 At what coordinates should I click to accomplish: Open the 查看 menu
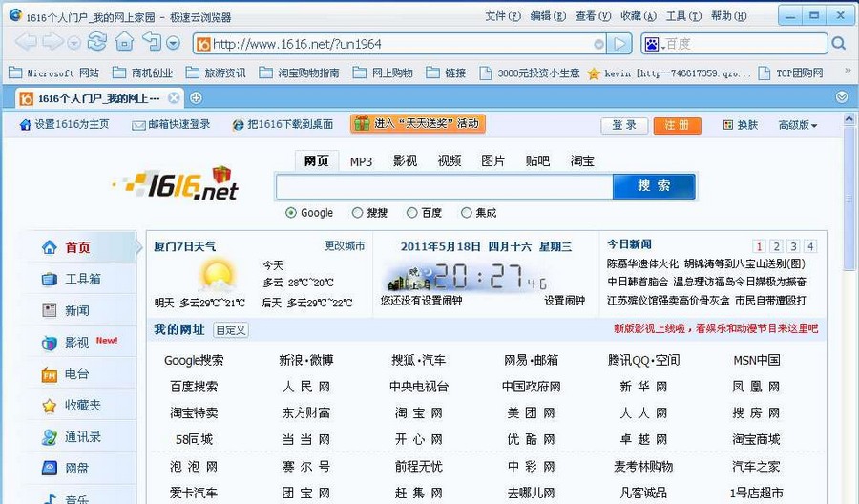(593, 16)
